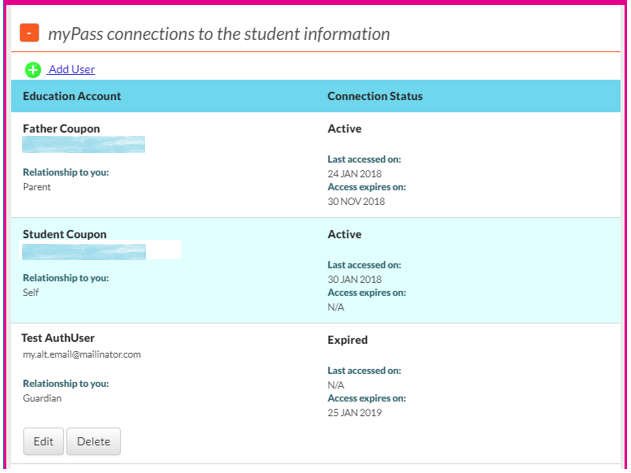
Task: Click the my.alt.email@mailinator.com email address
Action: point(82,354)
